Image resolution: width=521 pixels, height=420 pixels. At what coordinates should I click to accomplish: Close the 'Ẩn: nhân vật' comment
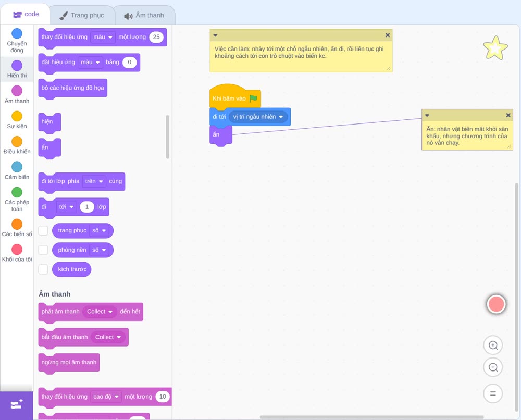[x=508, y=115]
